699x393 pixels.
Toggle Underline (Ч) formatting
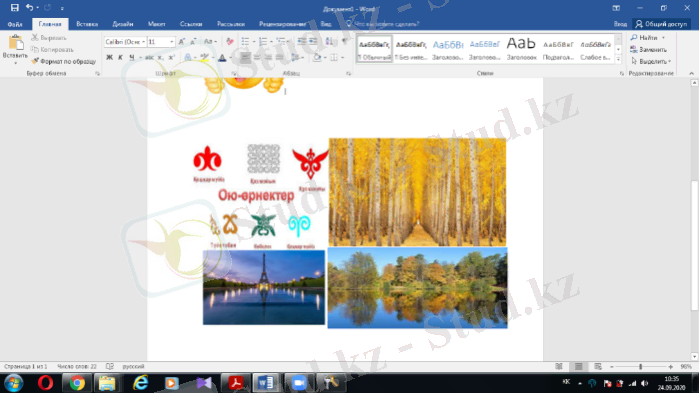(x=132, y=57)
